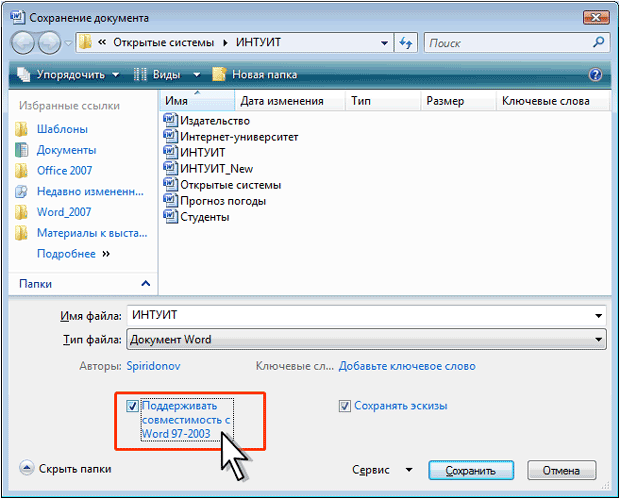Screen dimensions: 620x499
Task: Open recent pages dropdown next to navigation arrows
Action: pos(68,43)
